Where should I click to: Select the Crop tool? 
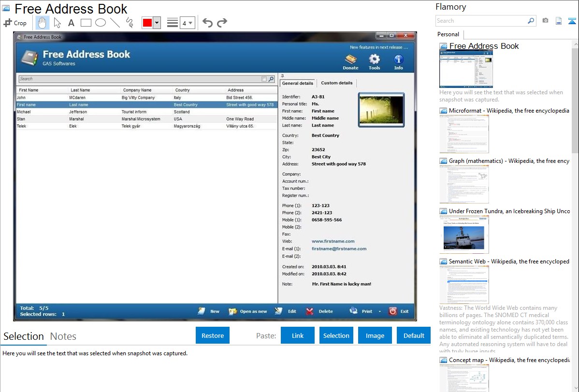click(x=15, y=23)
